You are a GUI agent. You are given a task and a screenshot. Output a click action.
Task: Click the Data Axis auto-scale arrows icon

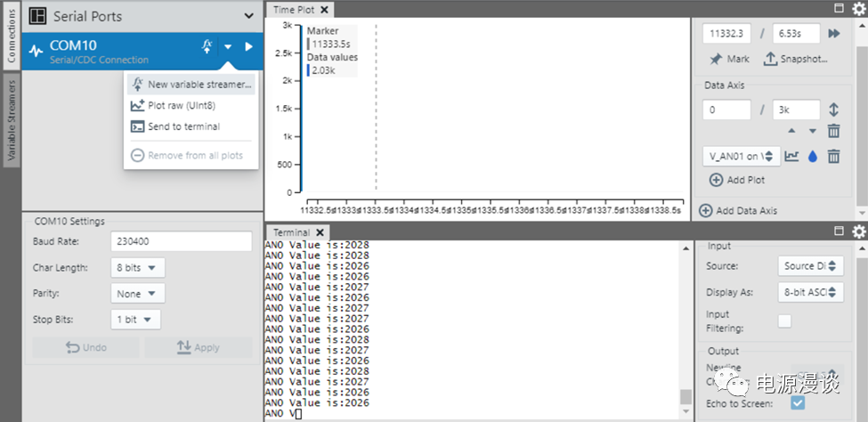coord(834,110)
